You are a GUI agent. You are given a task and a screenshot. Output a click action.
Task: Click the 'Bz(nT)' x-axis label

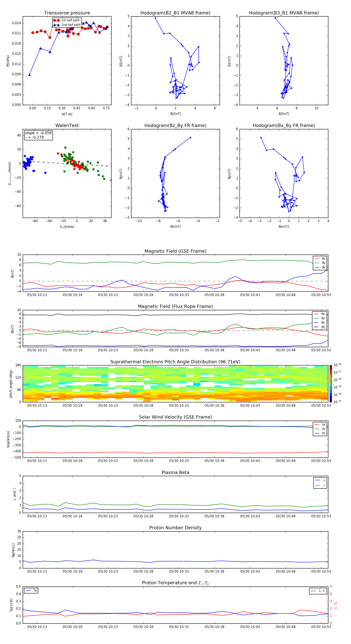pyautogui.click(x=175, y=227)
